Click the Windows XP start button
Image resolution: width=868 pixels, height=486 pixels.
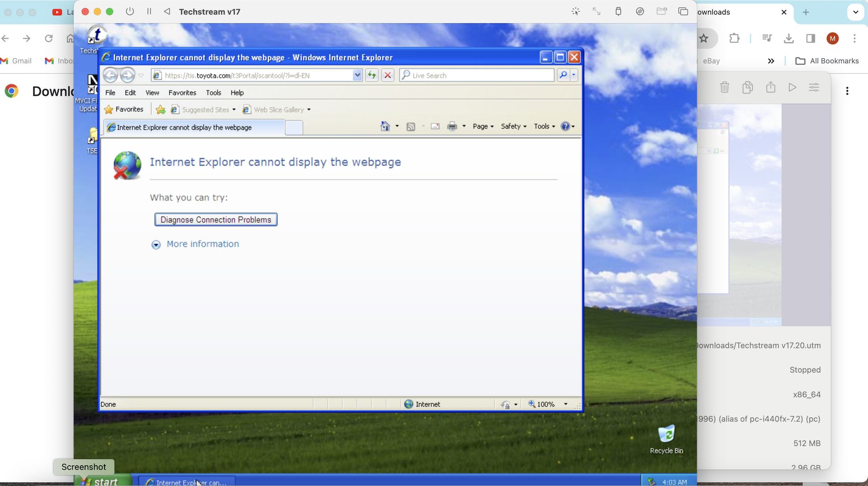click(104, 481)
